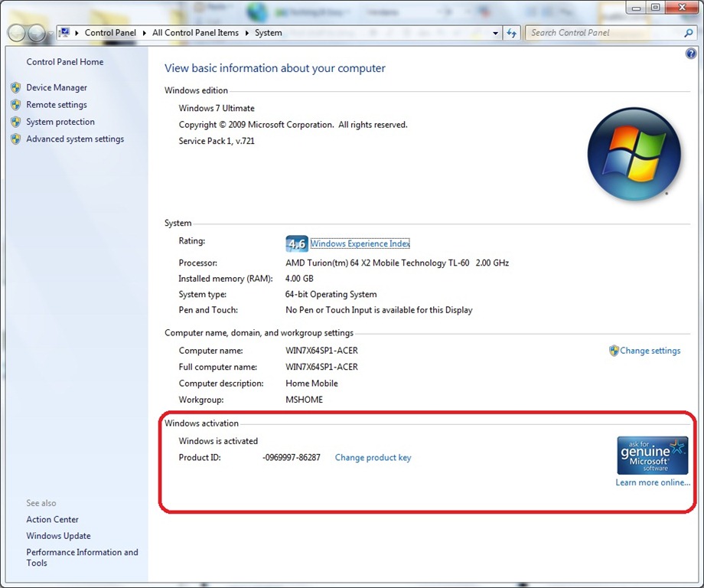This screenshot has width=704, height=588.
Task: Open the address bar history dropdown
Action: (495, 33)
